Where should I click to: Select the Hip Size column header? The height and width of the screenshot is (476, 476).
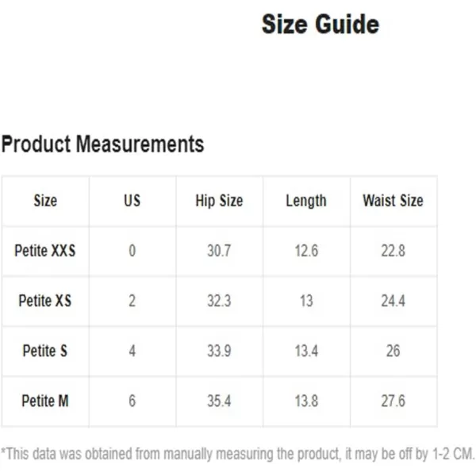pyautogui.click(x=219, y=201)
